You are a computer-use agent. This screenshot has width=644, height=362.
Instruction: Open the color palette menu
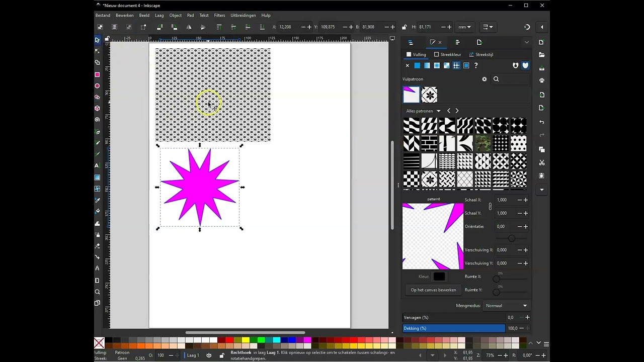(x=546, y=344)
